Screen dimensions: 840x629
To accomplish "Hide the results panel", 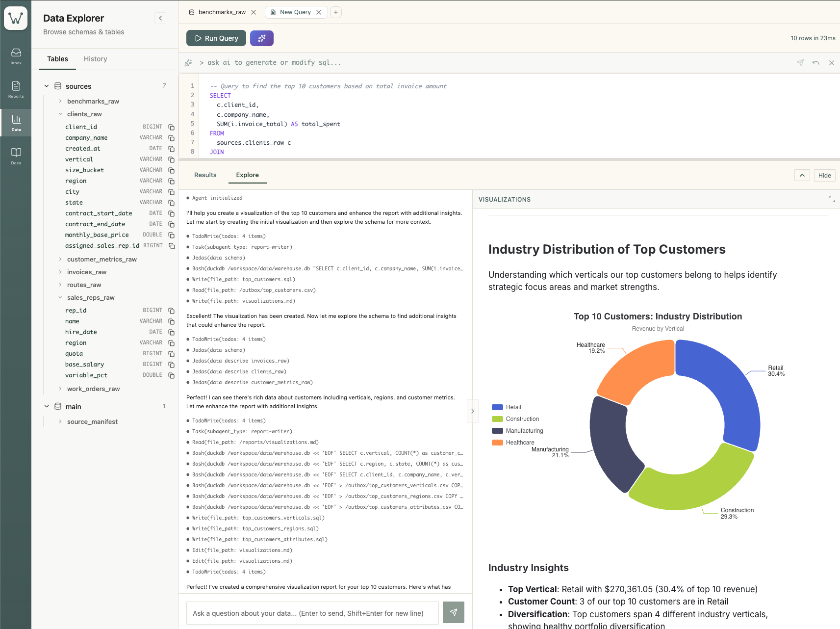I will point(824,176).
